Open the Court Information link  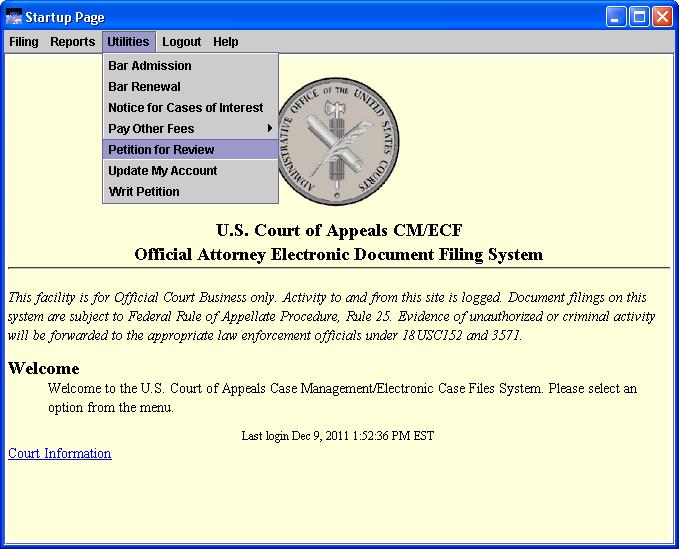60,453
